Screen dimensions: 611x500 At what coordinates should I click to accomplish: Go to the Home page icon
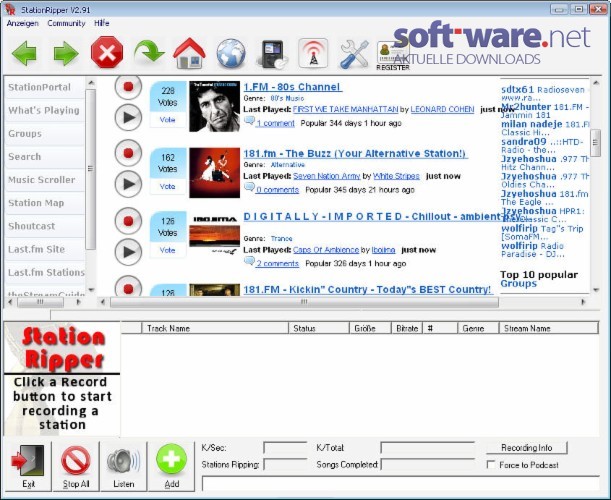coord(189,53)
